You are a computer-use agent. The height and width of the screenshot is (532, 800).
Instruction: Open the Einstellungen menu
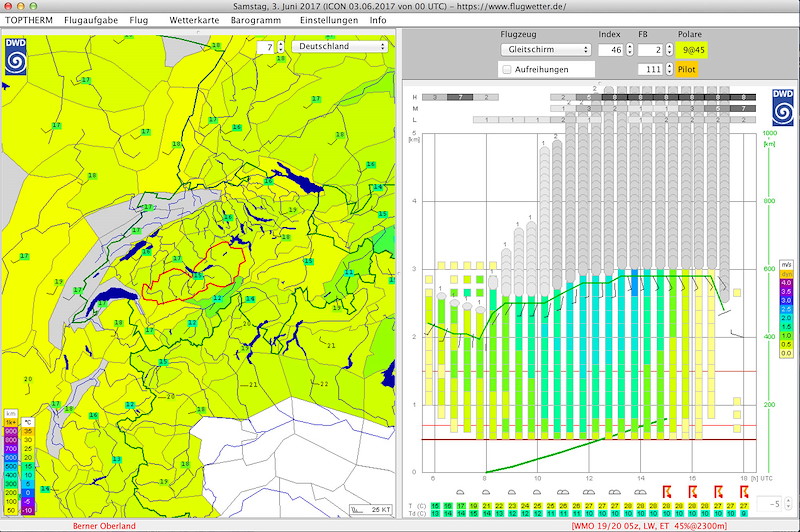[329, 20]
